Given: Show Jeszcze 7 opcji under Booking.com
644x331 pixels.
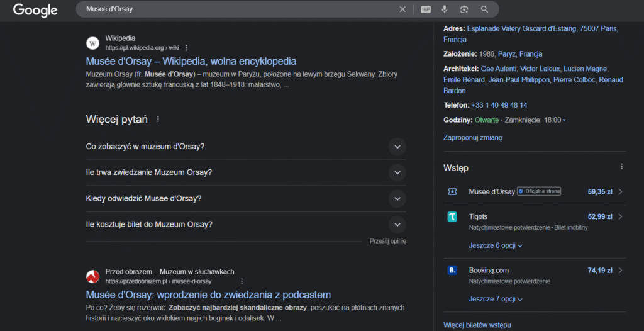Looking at the screenshot, I should 496,299.
